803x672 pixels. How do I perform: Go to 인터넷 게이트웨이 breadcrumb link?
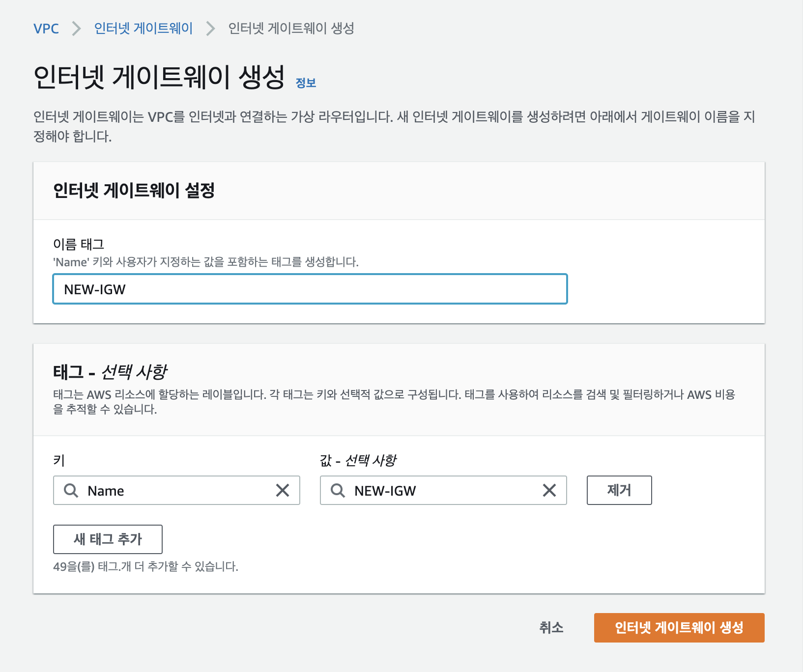coord(143,28)
